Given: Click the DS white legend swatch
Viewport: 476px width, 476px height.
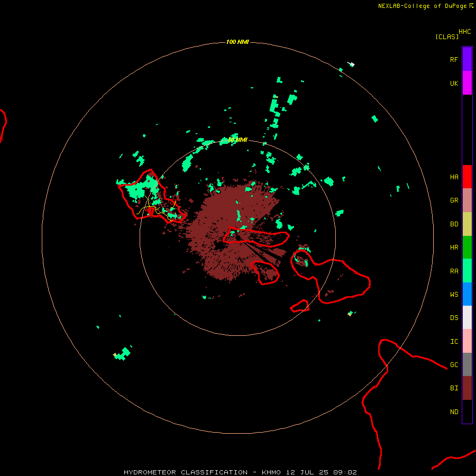Looking at the screenshot, I should [x=467, y=317].
